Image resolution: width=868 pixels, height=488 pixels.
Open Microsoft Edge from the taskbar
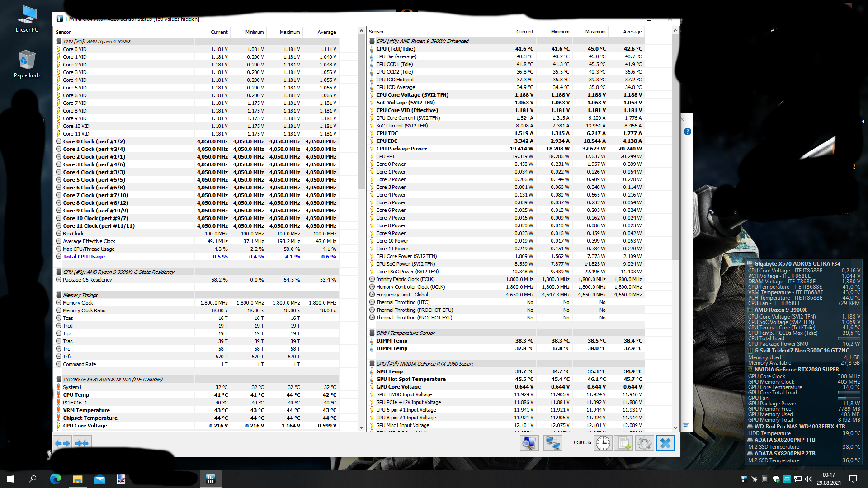[56, 479]
